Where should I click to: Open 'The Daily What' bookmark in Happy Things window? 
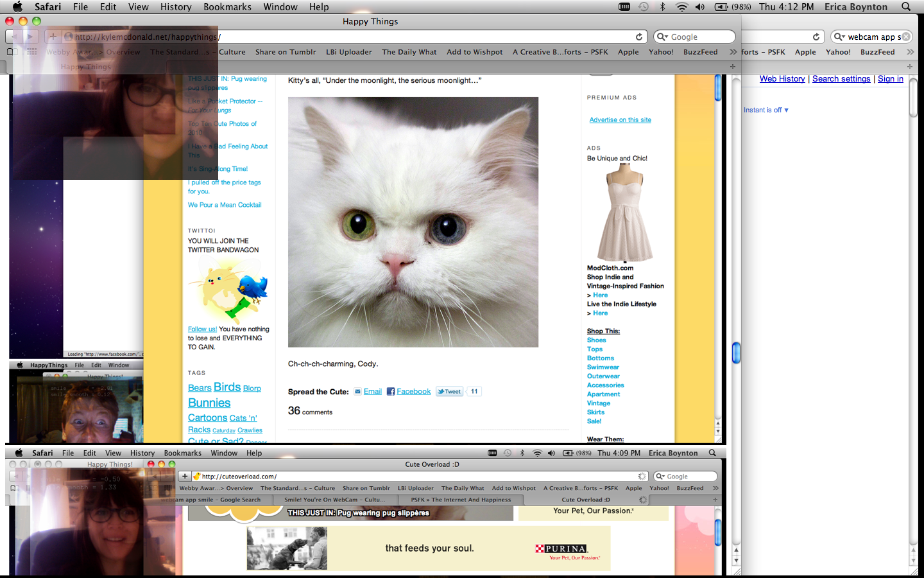pos(409,52)
